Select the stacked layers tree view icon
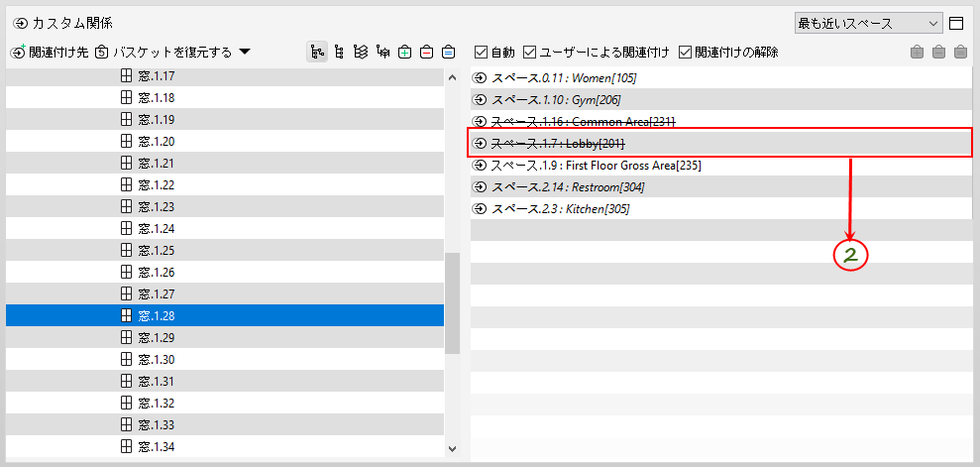 (x=361, y=53)
